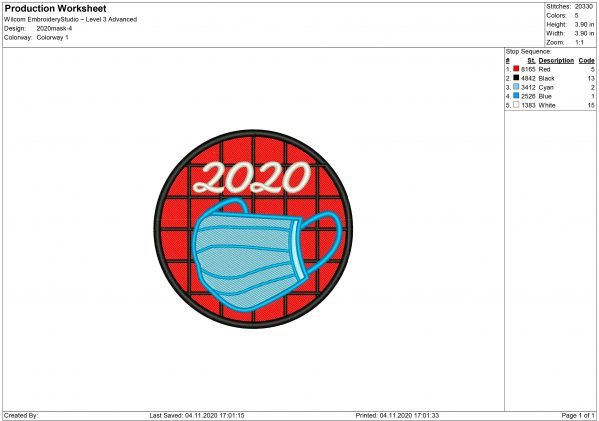
Task: Click the 'White' description text
Action: 547,105
